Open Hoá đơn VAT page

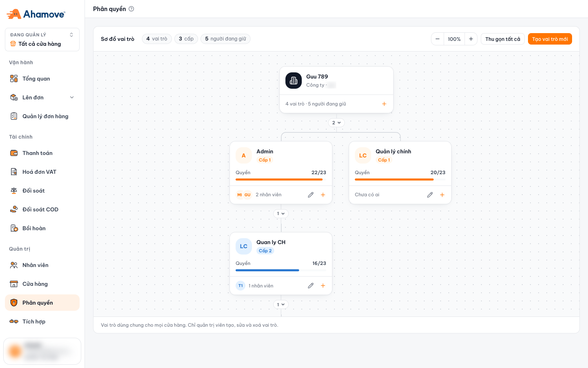pyautogui.click(x=42, y=172)
